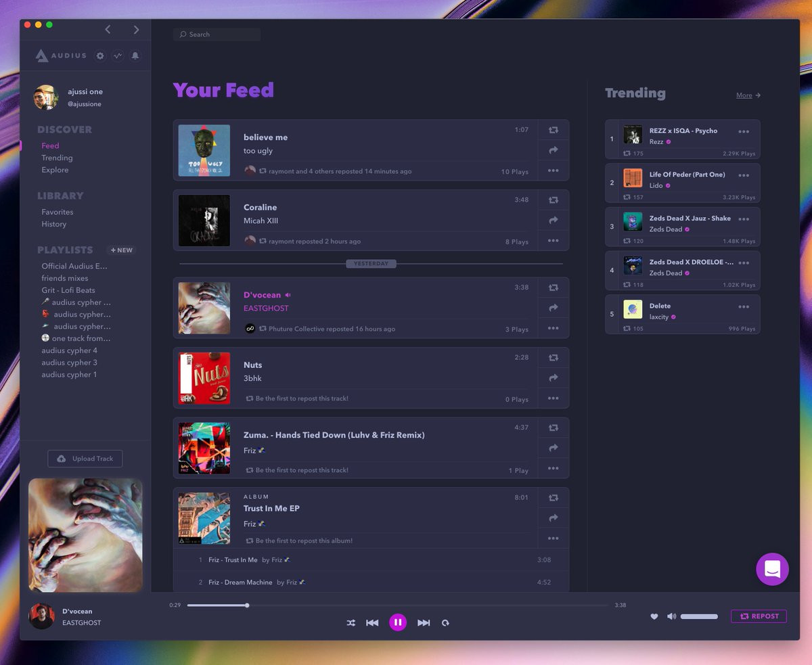The height and width of the screenshot is (665, 812).
Task: Open the 'Grit - Lofi Beats' playlist
Action: 68,290
